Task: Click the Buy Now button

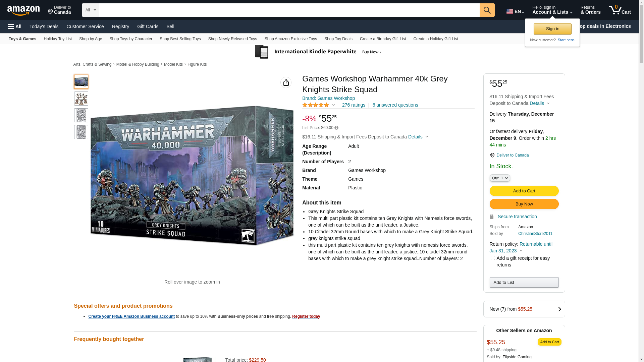Action: point(524,204)
